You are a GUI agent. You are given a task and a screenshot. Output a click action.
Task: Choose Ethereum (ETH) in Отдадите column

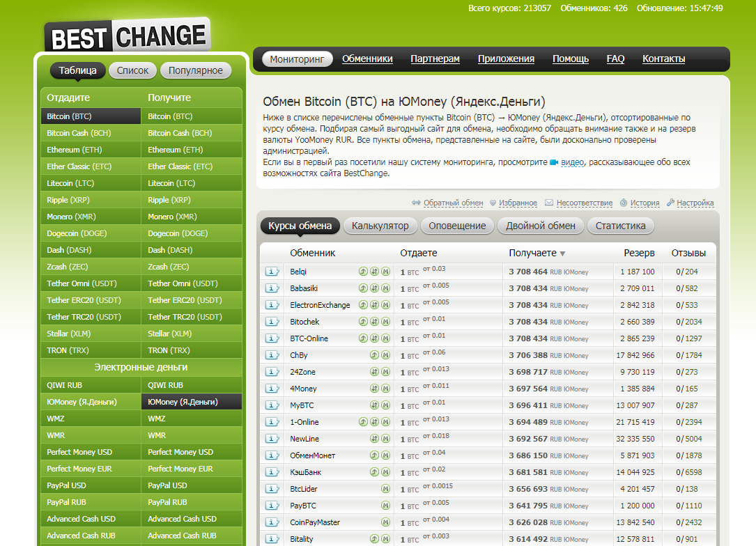tap(91, 150)
